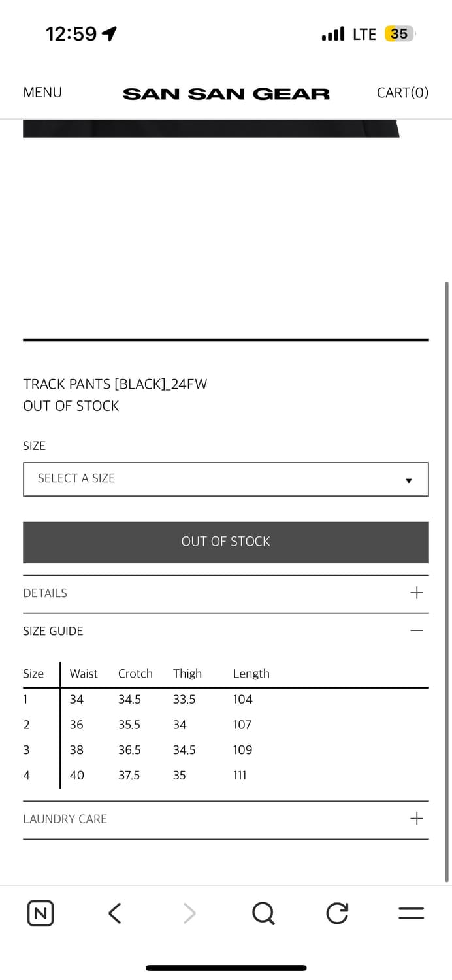Tap the back navigation arrow
Image resolution: width=452 pixels, height=980 pixels.
point(114,913)
